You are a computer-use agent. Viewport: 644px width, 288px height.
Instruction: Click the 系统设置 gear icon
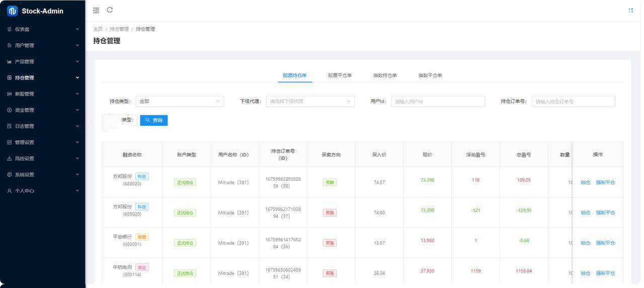tap(10, 175)
